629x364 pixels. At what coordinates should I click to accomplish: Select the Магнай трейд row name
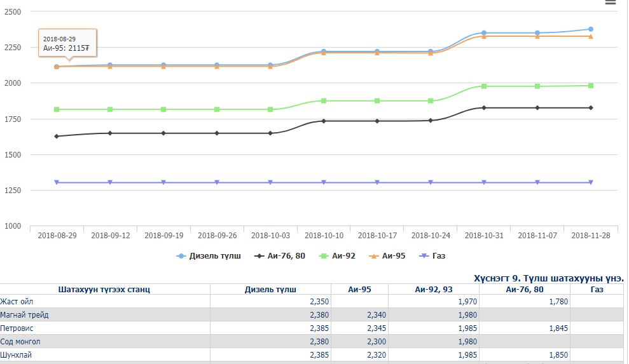24,315
